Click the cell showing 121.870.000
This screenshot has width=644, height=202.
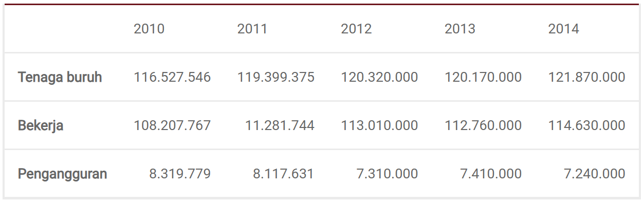click(587, 77)
